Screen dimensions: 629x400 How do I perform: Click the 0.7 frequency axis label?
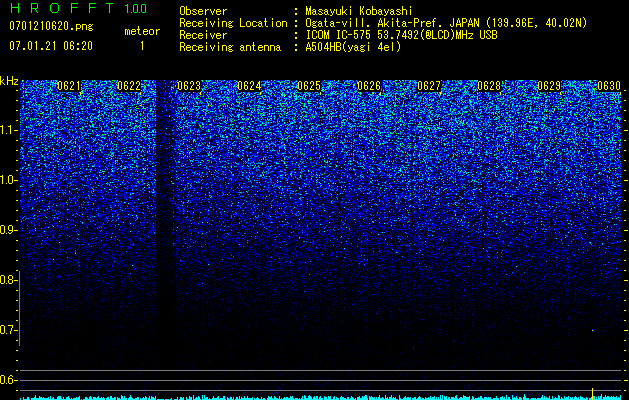[8, 330]
